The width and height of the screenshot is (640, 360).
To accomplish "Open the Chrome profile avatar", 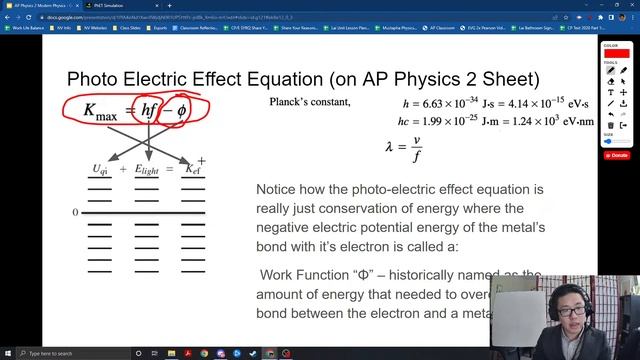I will tap(622, 18).
